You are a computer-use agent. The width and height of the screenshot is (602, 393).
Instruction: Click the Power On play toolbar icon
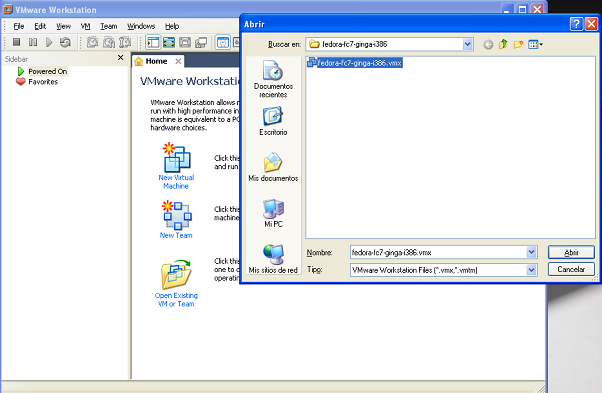point(49,42)
